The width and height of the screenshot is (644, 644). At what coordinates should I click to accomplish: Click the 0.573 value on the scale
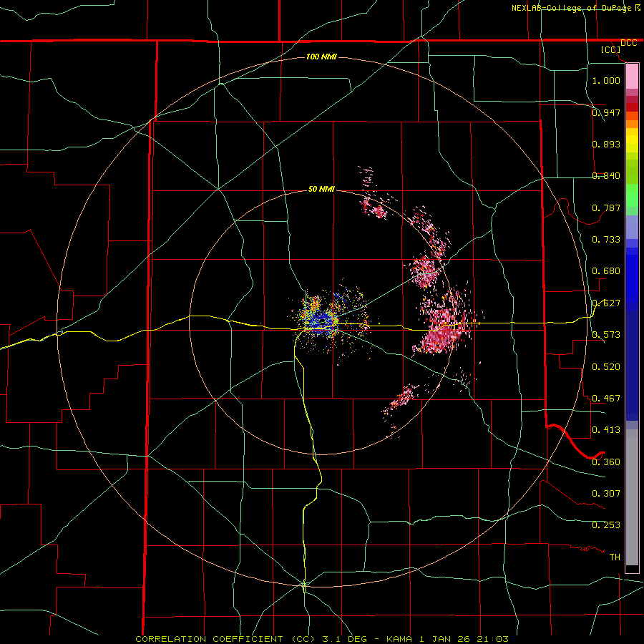click(x=606, y=334)
